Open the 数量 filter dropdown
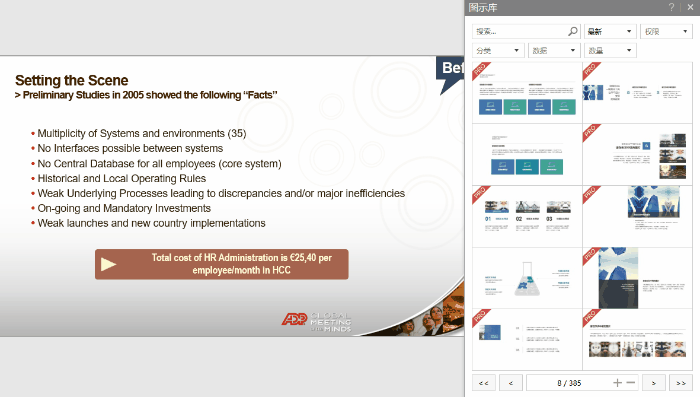The height and width of the screenshot is (397, 700). [610, 50]
